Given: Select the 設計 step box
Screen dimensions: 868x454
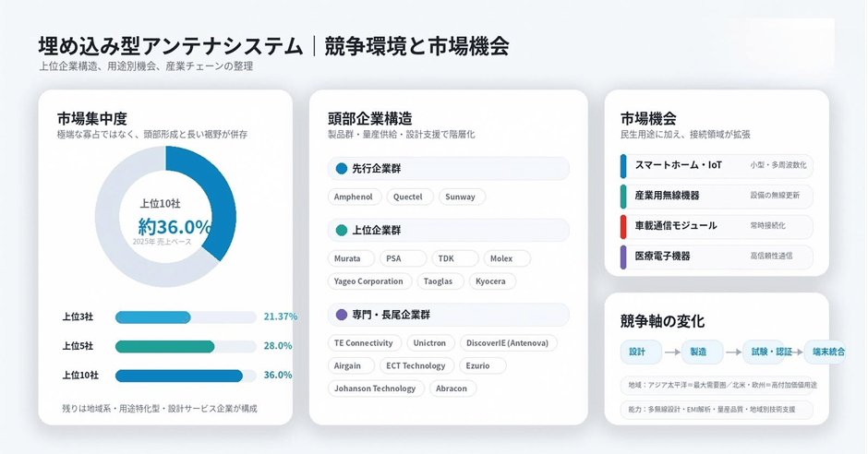Looking at the screenshot, I should click(641, 352).
